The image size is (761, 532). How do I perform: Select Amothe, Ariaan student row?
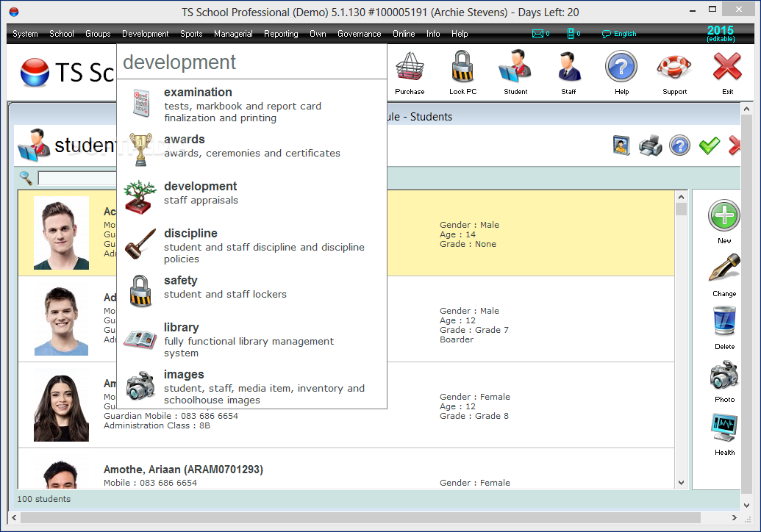pyautogui.click(x=346, y=469)
